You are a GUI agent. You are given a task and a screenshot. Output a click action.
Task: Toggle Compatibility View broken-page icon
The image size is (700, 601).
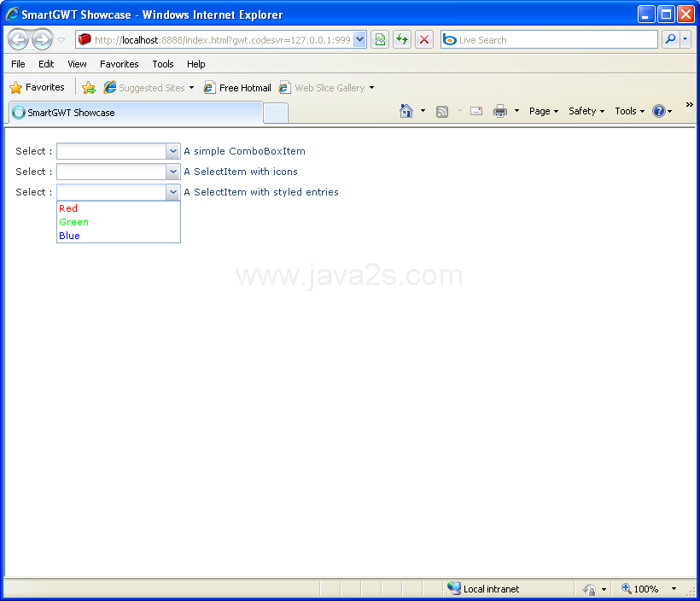click(x=380, y=40)
